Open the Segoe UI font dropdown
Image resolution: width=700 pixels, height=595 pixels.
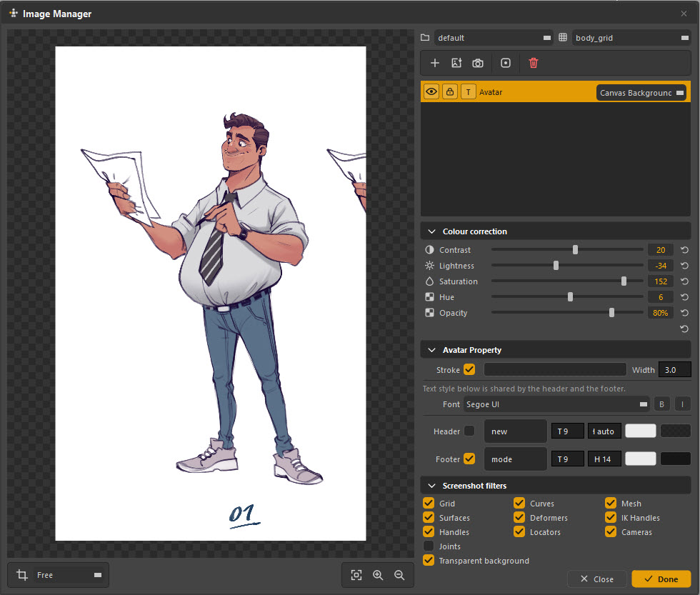[556, 404]
